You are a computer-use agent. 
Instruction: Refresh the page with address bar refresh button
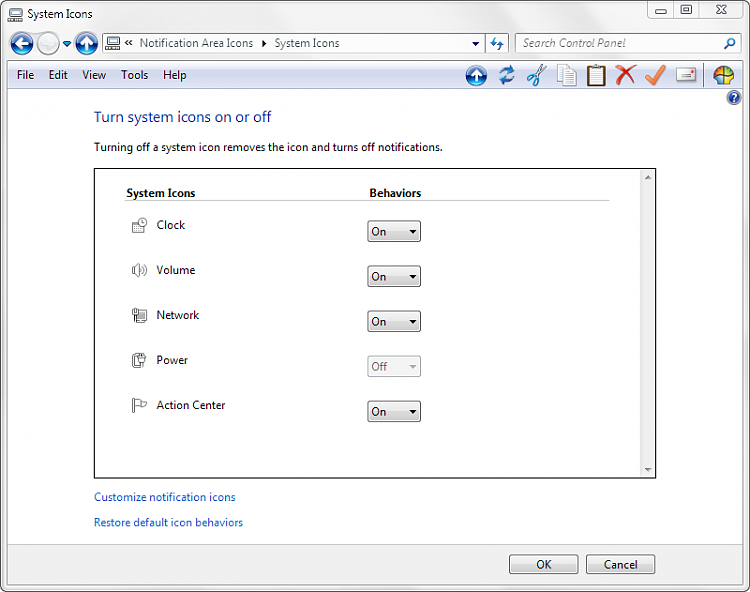tap(496, 44)
